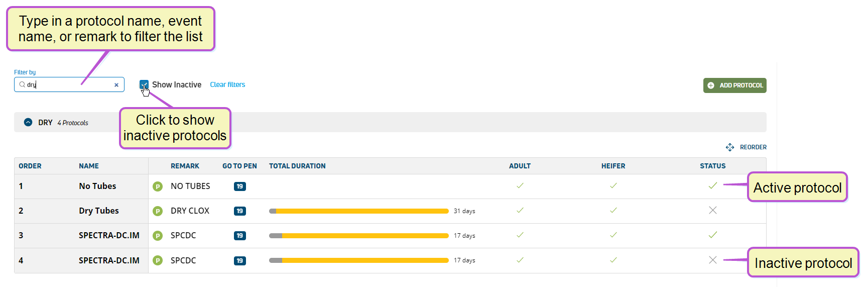Click in the Filter by input field
This screenshot has width=868, height=287.
pos(69,84)
